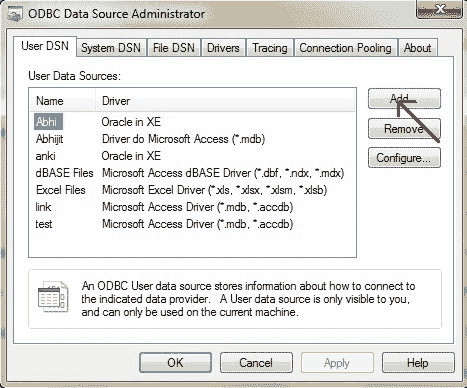This screenshot has width=467, height=388.
Task: Click the Add button
Action: click(404, 98)
